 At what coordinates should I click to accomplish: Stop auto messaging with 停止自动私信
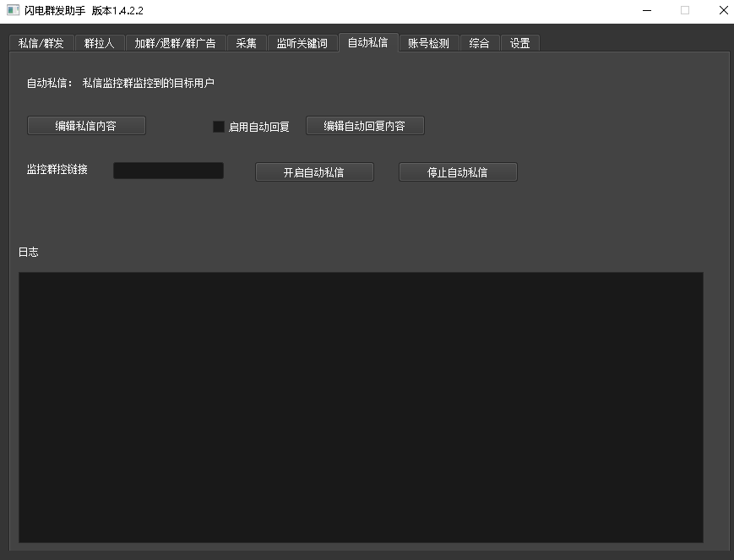(x=458, y=172)
